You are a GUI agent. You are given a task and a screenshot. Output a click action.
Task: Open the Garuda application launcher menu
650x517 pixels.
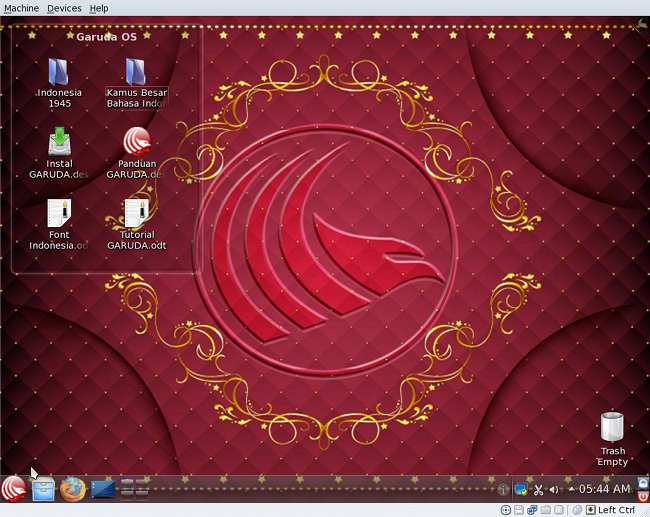pos(14,489)
